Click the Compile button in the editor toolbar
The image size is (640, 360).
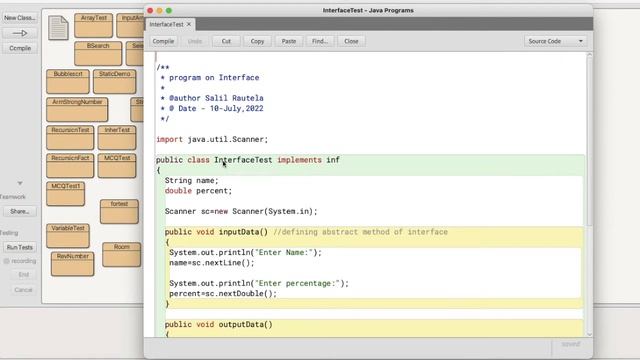tap(163, 41)
